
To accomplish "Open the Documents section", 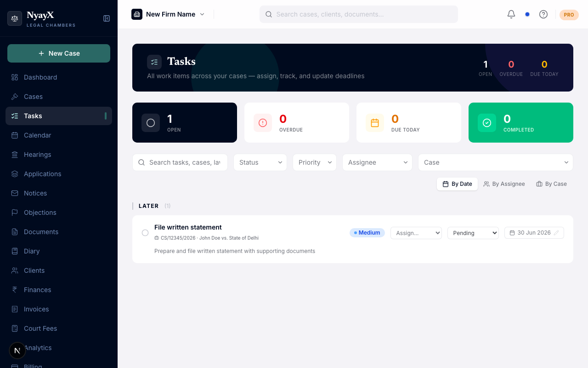I will [41, 231].
